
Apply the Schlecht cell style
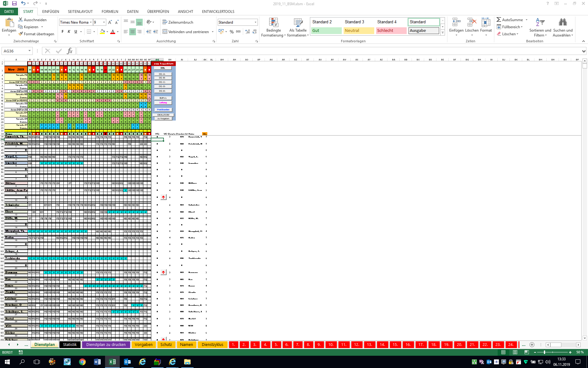coord(391,31)
